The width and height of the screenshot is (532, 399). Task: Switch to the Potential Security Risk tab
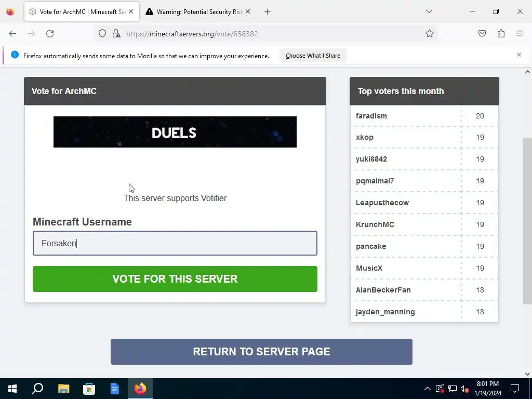coord(199,12)
